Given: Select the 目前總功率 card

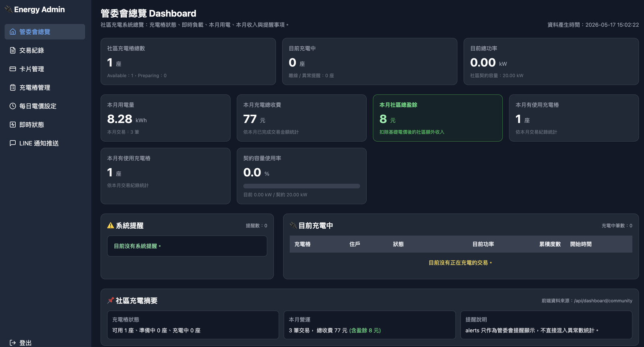Looking at the screenshot, I should pyautogui.click(x=551, y=62).
